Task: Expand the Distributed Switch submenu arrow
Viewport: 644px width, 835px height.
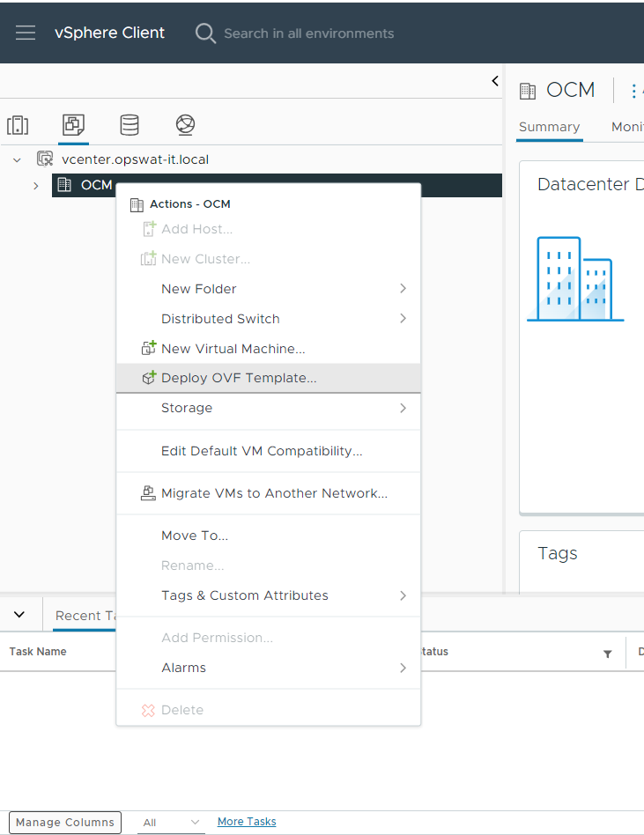Action: 403,319
